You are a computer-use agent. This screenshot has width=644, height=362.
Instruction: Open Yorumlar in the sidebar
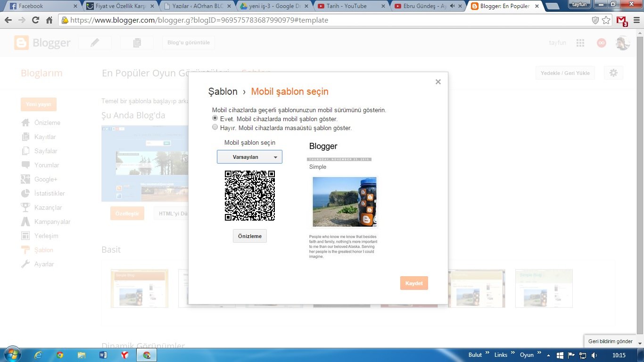tap(47, 165)
